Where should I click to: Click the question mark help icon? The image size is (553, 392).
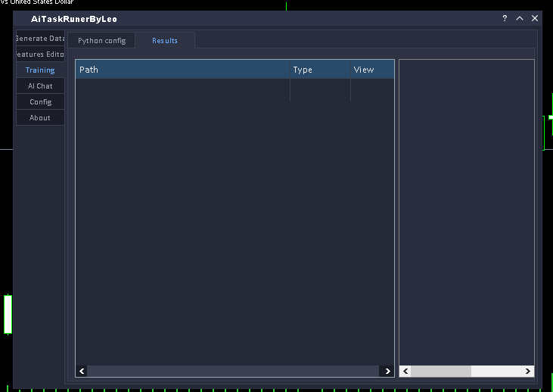[x=505, y=18]
